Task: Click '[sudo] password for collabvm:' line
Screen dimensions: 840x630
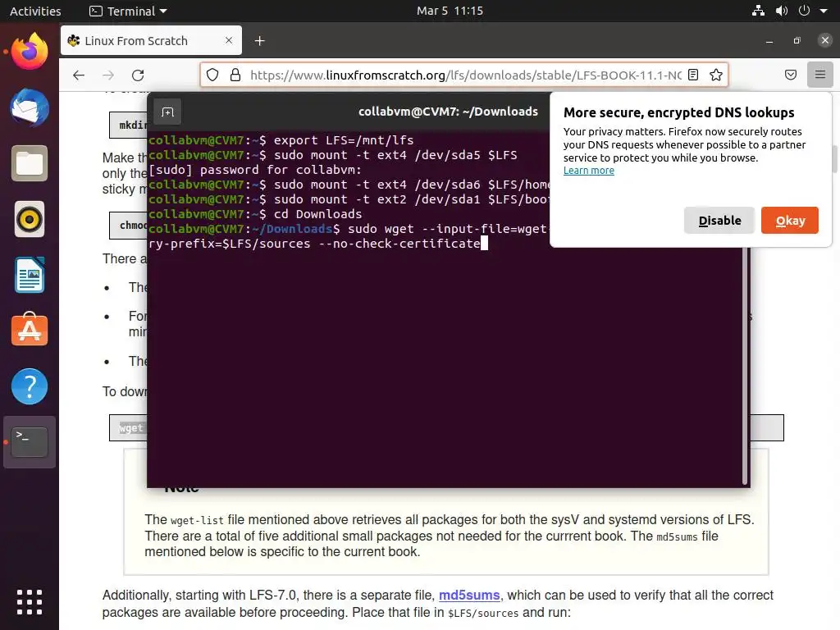Action: coord(255,170)
